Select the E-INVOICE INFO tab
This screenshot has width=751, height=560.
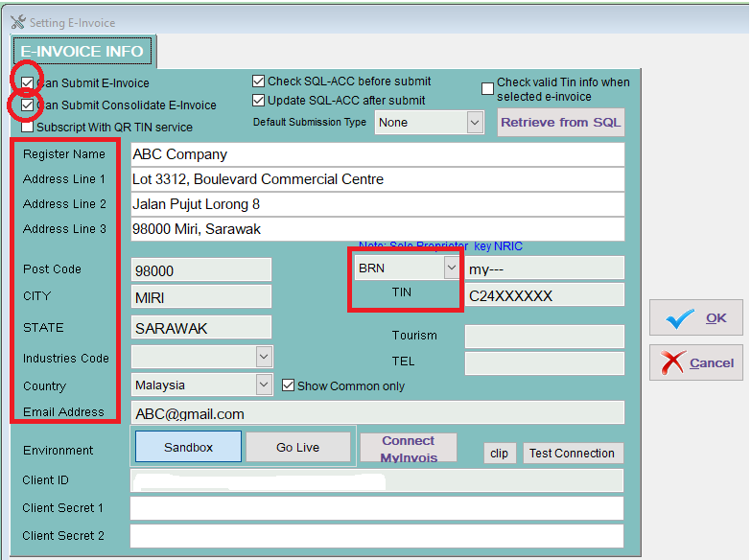pos(82,52)
